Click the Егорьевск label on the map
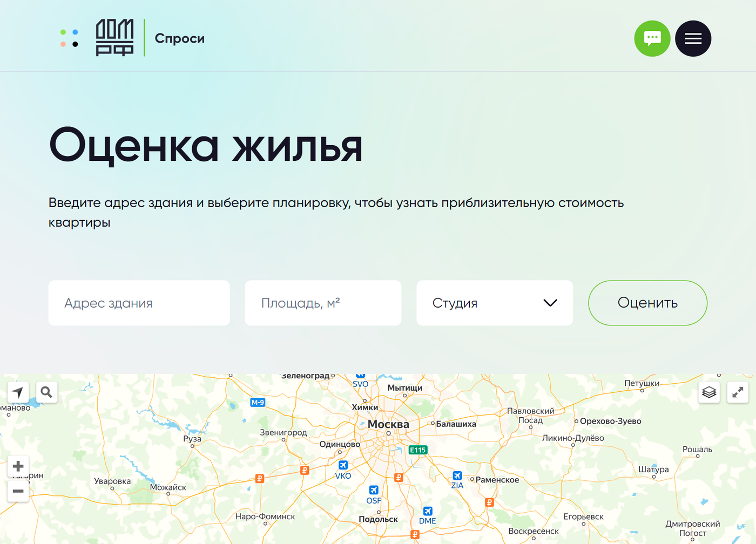756x544 pixels. pyautogui.click(x=583, y=516)
